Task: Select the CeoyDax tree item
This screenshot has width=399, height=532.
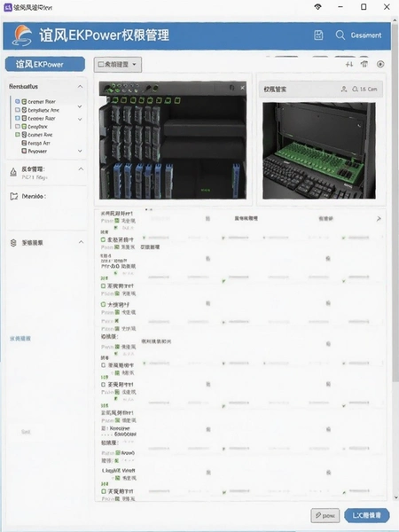Action: pyautogui.click(x=37, y=126)
